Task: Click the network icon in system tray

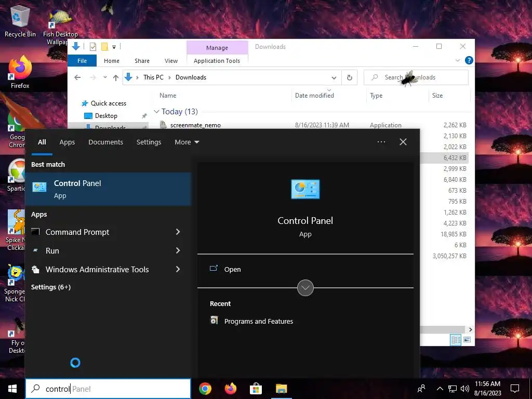Action: [453, 389]
